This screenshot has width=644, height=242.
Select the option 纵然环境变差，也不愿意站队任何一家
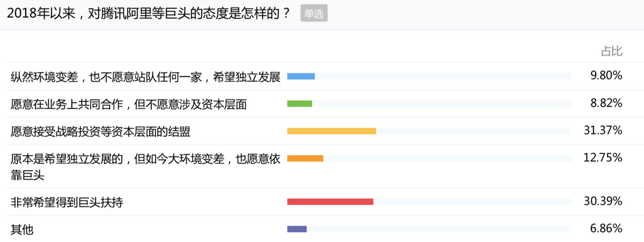pos(145,77)
